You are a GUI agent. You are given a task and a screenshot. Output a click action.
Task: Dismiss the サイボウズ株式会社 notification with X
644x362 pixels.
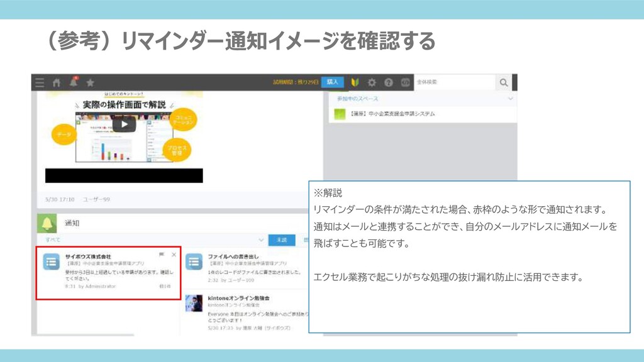click(x=174, y=255)
